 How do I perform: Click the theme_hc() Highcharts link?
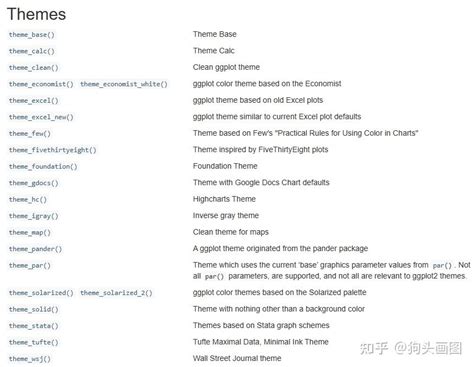click(28, 200)
